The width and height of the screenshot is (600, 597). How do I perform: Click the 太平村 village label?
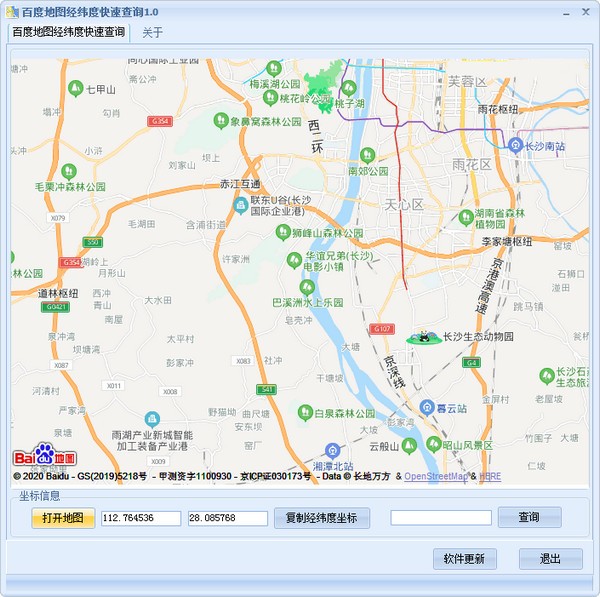tap(180, 339)
